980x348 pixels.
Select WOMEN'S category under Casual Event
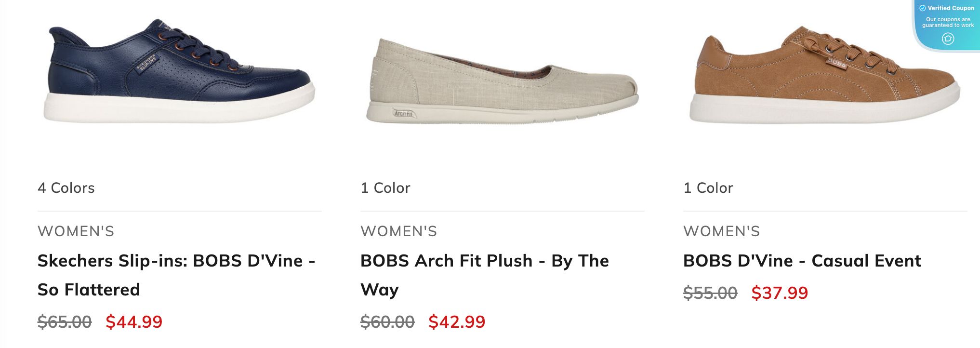[720, 231]
